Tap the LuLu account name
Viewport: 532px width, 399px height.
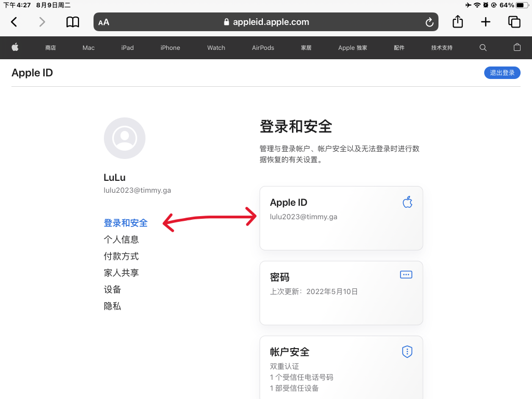115,178
